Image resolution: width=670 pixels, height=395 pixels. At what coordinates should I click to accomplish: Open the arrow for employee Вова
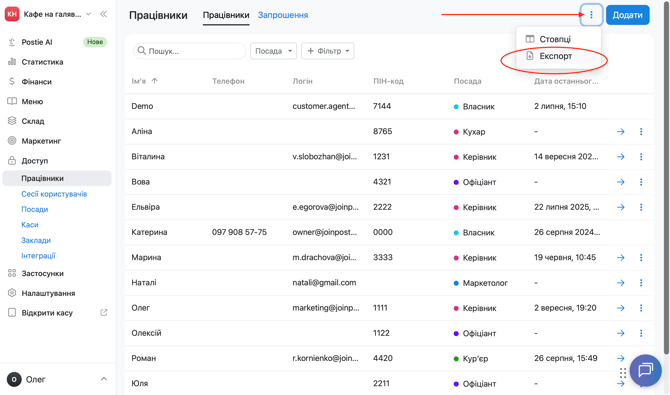pos(621,182)
